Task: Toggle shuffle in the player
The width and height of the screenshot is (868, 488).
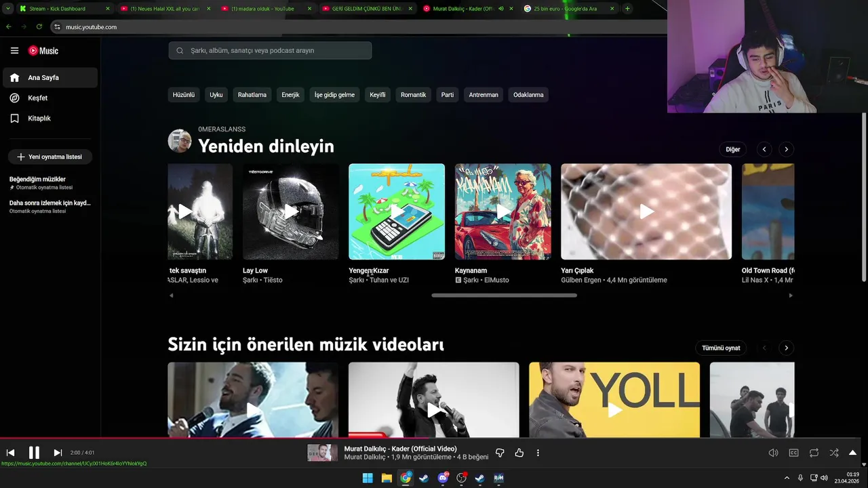Action: 834,453
